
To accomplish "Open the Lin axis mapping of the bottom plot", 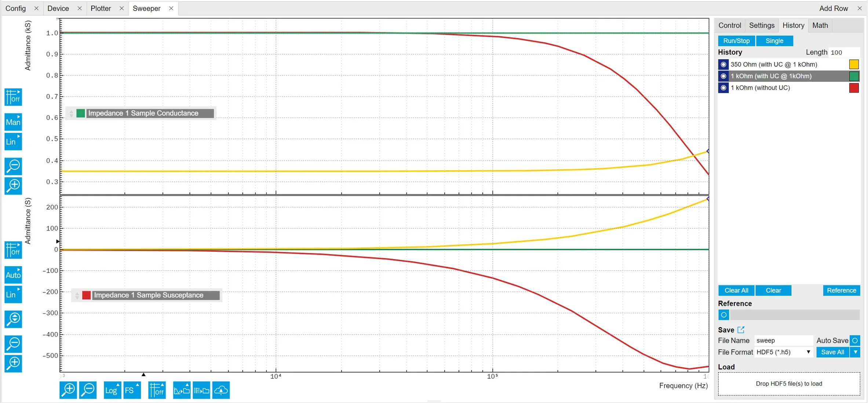I will [13, 294].
